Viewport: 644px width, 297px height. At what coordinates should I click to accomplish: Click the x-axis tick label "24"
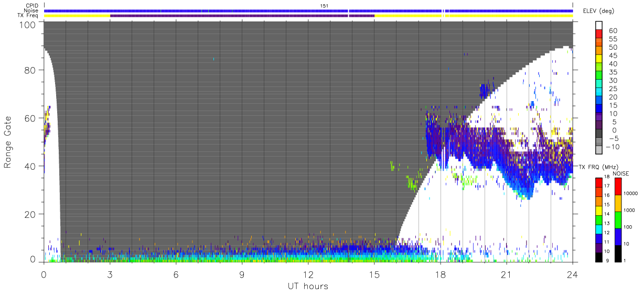572,274
